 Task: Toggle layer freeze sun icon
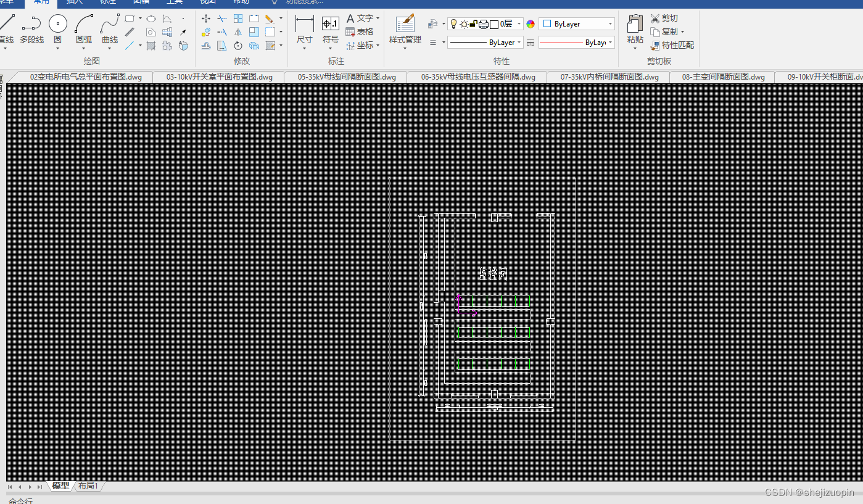(x=463, y=24)
